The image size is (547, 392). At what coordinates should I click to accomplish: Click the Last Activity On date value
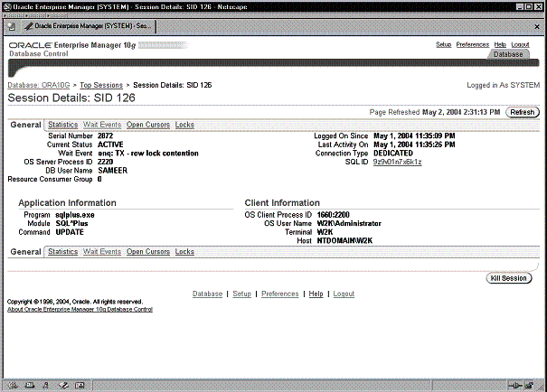(414, 145)
